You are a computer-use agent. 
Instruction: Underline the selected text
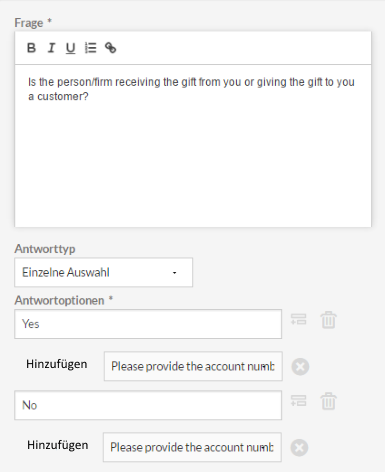tap(70, 48)
